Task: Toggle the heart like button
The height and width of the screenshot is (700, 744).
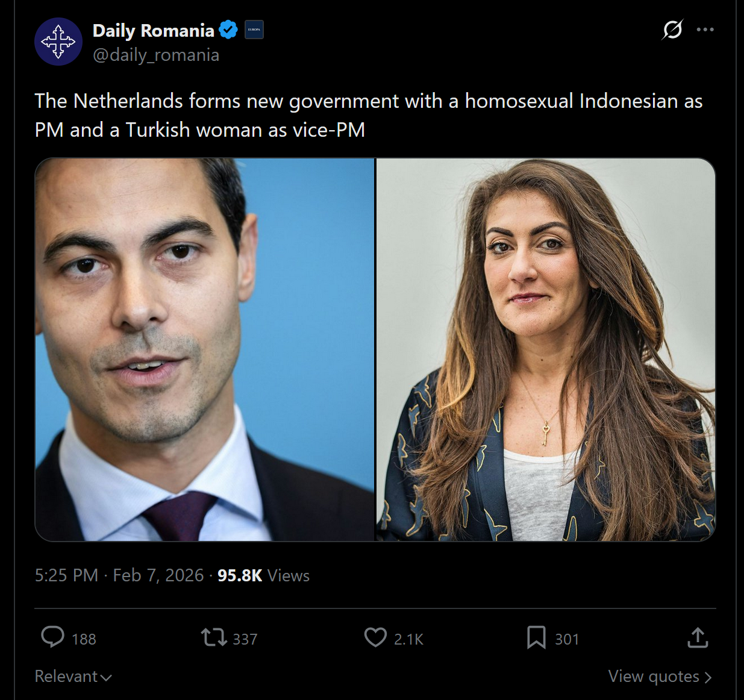Action: [375, 637]
